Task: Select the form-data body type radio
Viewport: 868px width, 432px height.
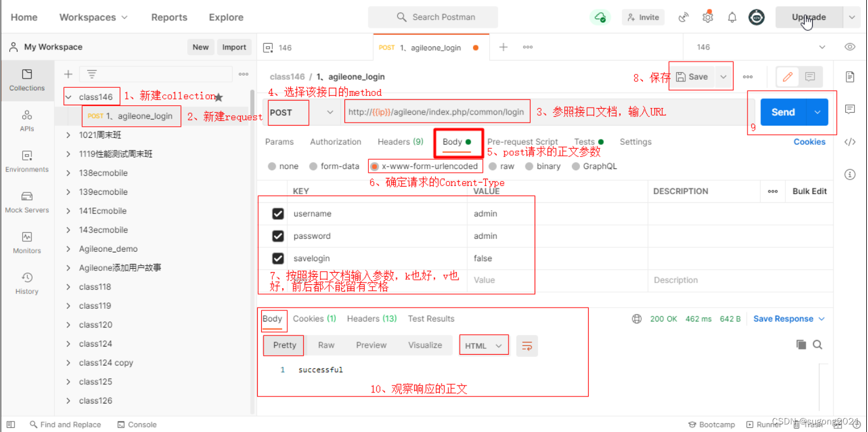Action: (x=314, y=166)
